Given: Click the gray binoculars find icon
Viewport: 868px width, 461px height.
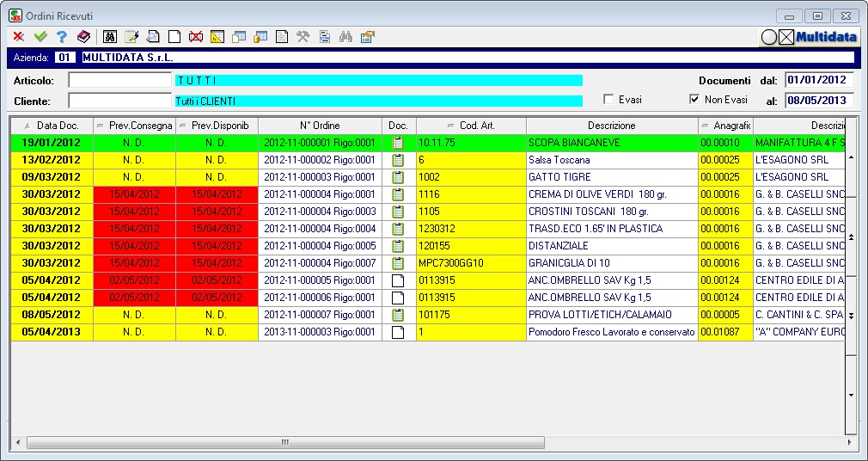Looking at the screenshot, I should coord(346,37).
